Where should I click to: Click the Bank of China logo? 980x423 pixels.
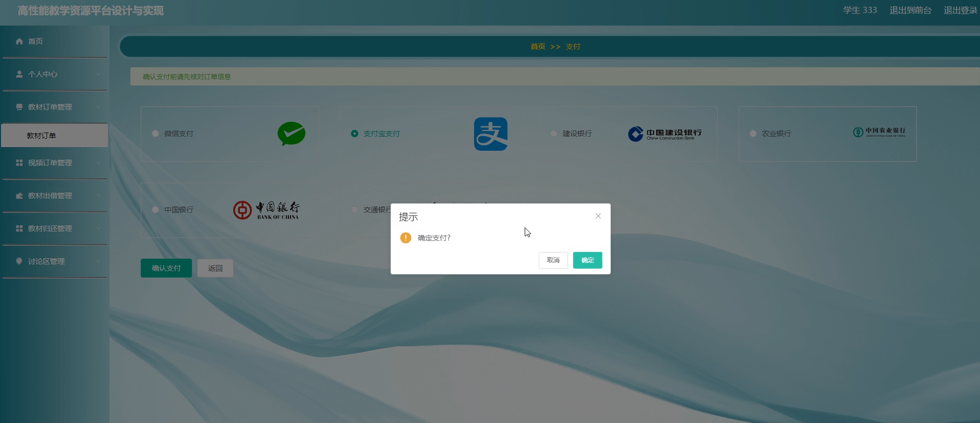pos(267,210)
